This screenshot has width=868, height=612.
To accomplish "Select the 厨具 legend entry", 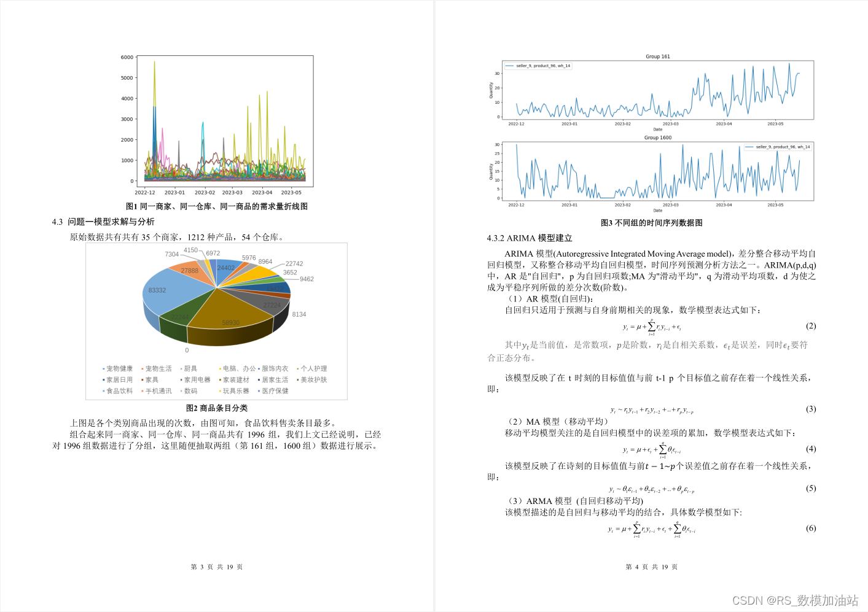I will pos(189,369).
